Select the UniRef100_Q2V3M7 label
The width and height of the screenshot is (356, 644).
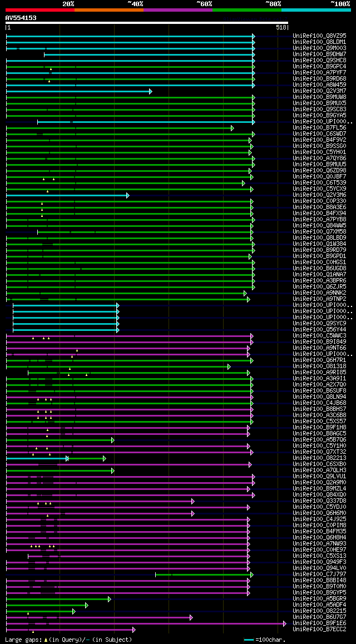point(319,91)
